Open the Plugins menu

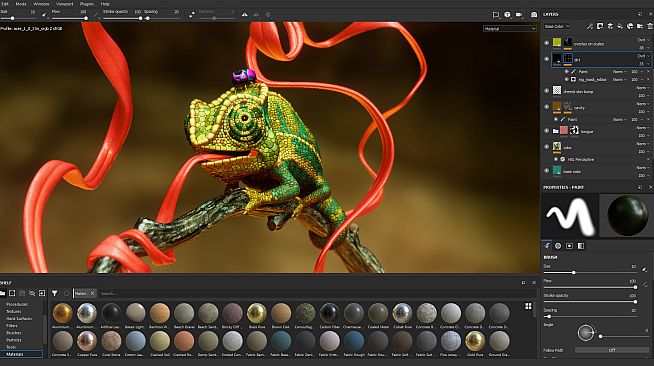(87, 4)
